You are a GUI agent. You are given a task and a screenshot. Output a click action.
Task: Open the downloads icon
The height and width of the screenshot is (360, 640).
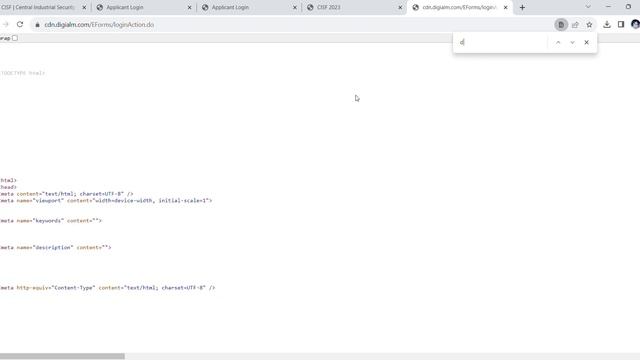[607, 24]
